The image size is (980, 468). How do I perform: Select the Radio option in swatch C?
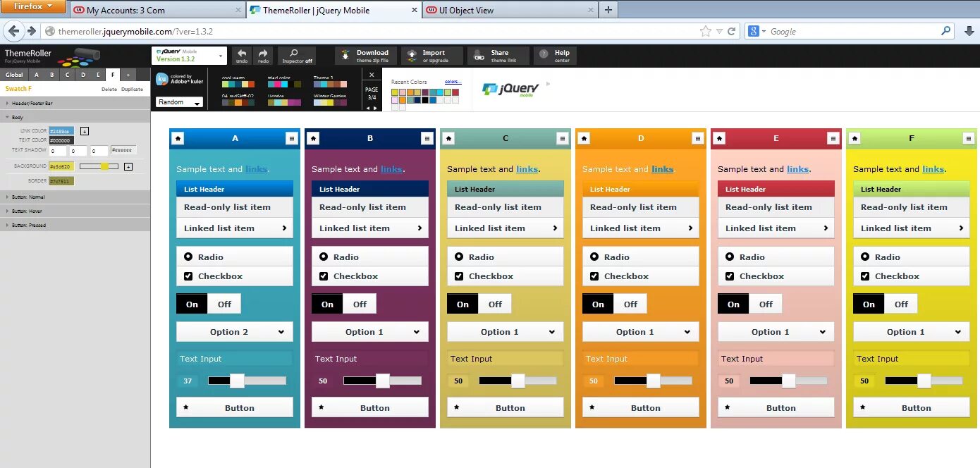[x=505, y=257]
